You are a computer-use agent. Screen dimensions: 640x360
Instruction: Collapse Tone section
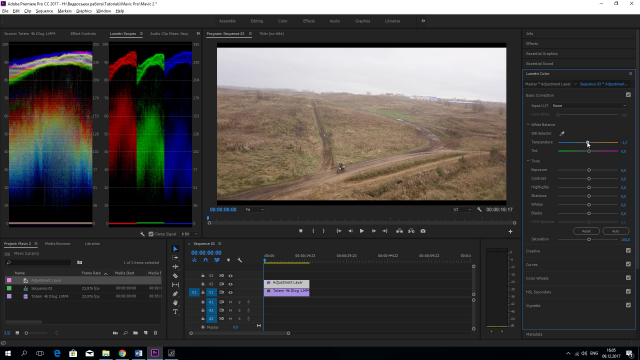(x=528, y=161)
